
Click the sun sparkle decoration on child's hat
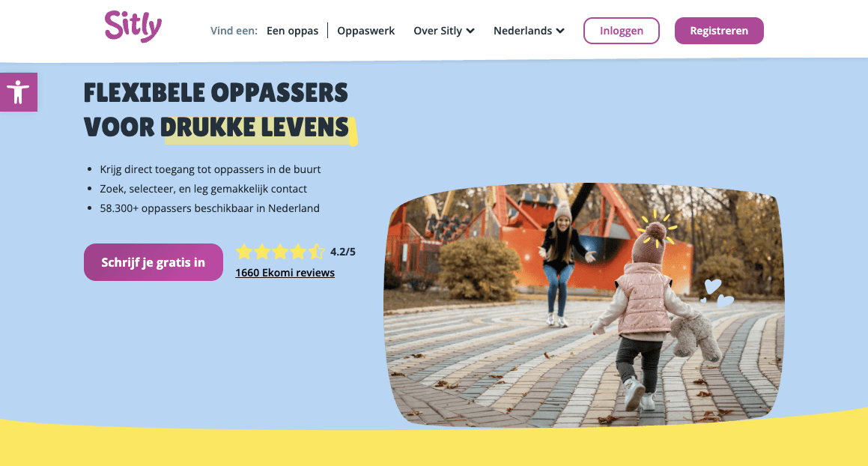click(658, 227)
